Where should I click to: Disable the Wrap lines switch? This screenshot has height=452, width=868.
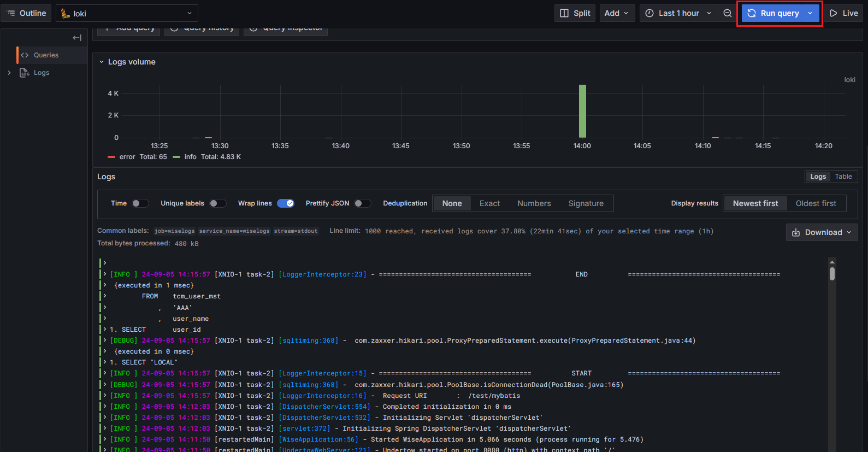286,203
